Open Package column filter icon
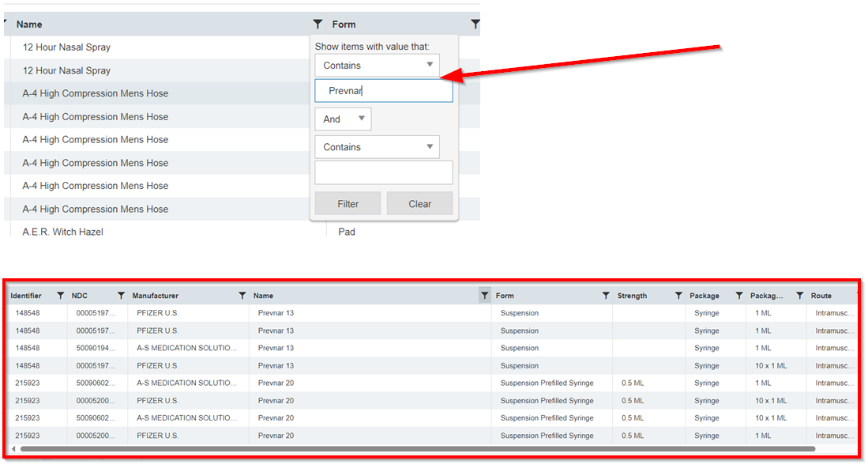The image size is (868, 472). click(739, 295)
